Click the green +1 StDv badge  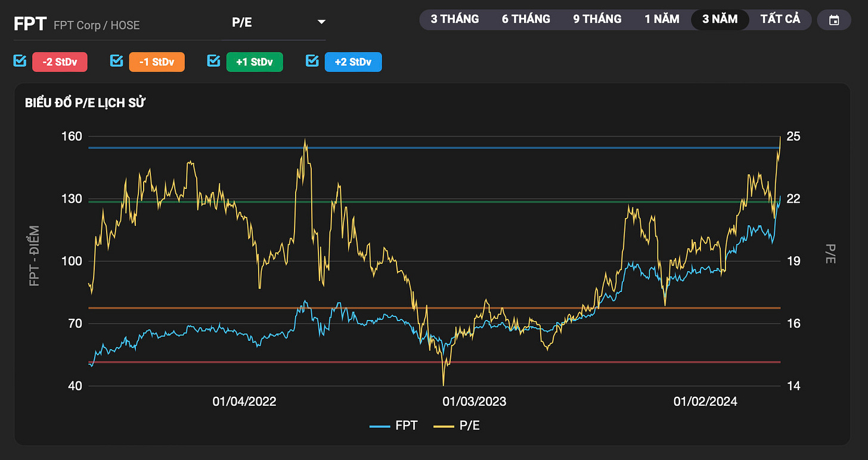point(255,62)
